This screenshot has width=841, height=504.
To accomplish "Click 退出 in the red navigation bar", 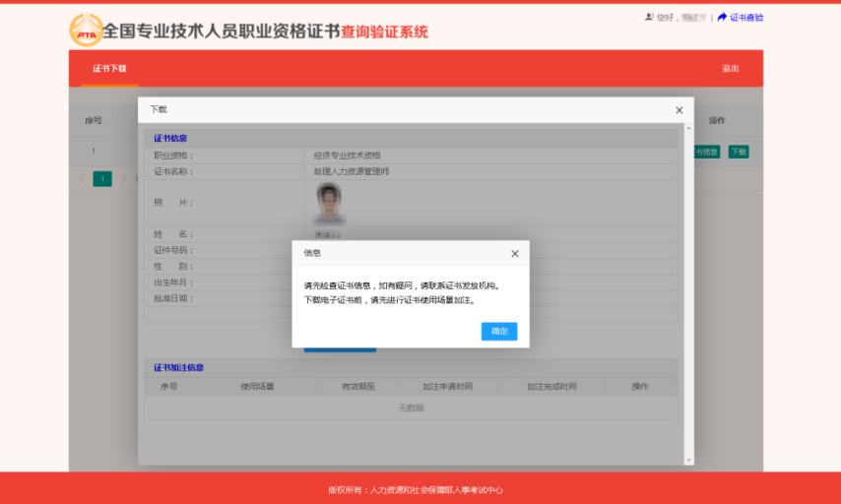I will (730, 69).
